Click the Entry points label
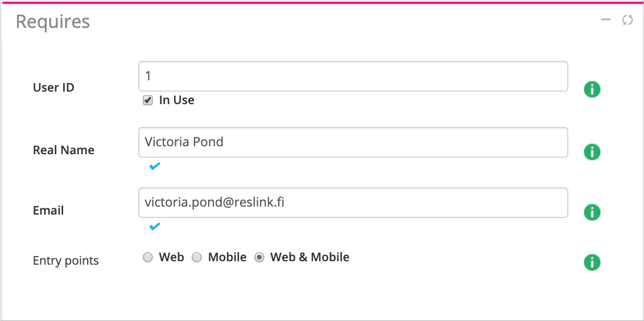Viewport: 644px width, 321px height. pos(66,261)
